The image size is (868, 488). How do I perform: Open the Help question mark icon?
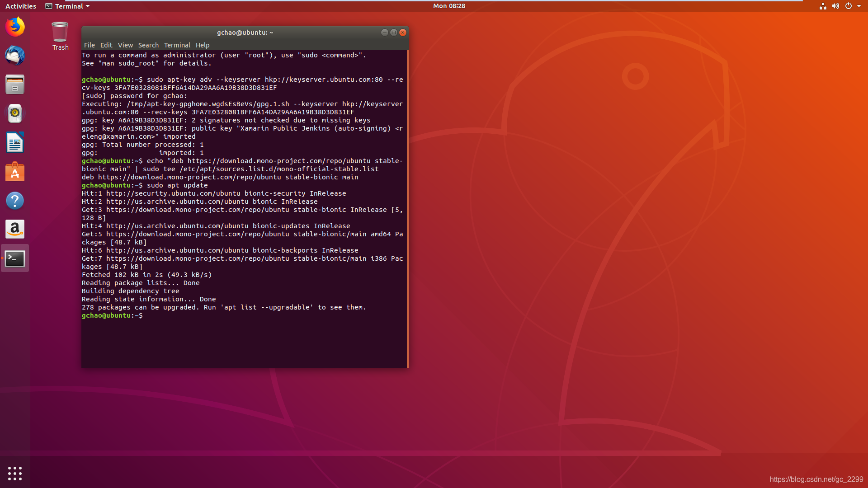(x=15, y=201)
